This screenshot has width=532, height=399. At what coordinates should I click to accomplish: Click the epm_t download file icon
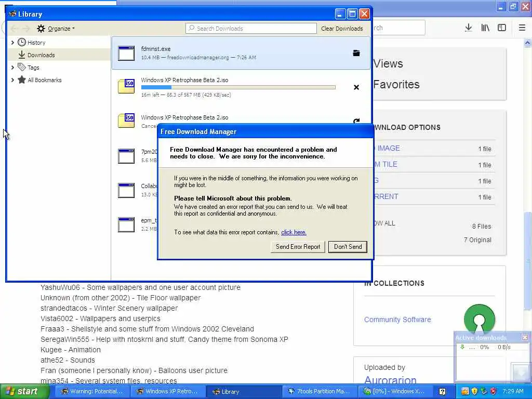[x=126, y=224]
